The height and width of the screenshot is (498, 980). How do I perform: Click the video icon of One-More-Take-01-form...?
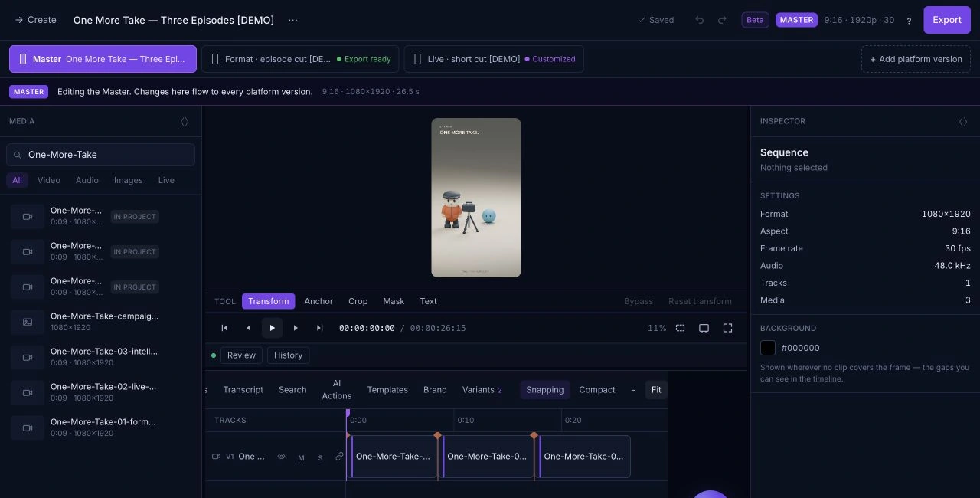coord(28,428)
